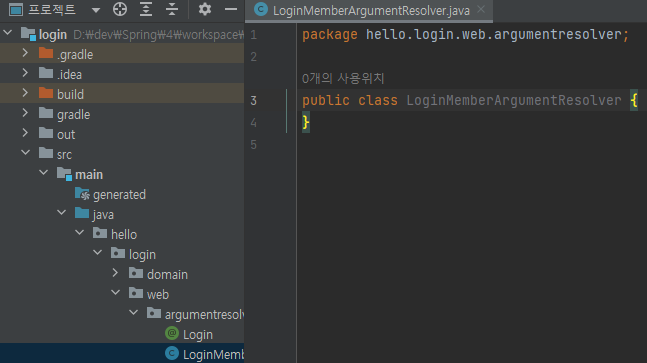Expand the .gradle folder
Screen dimensions: 647x363
[25, 53]
